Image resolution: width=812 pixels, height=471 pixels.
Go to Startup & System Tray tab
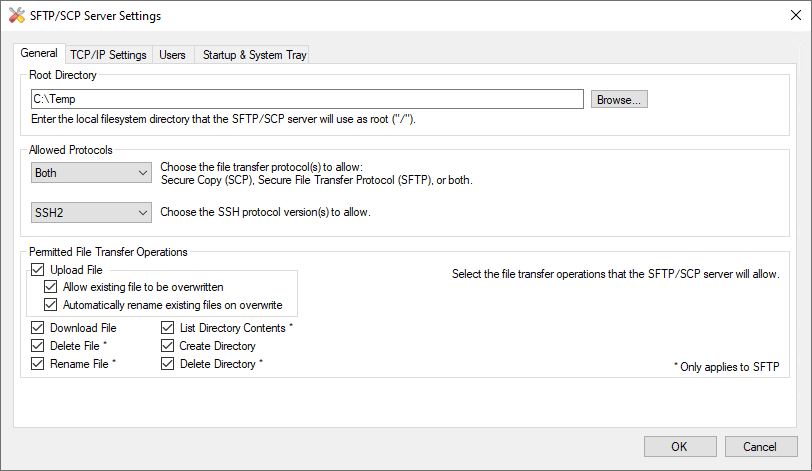[x=254, y=55]
